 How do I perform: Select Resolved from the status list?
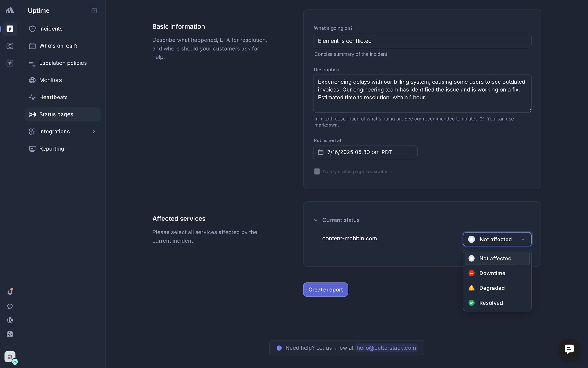point(491,303)
